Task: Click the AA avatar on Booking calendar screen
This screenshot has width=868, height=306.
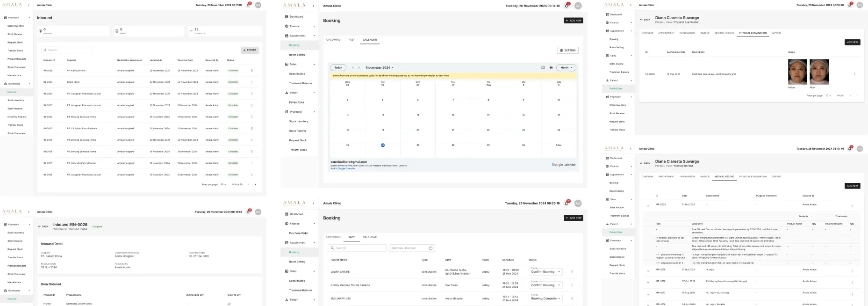Action: click(x=578, y=6)
